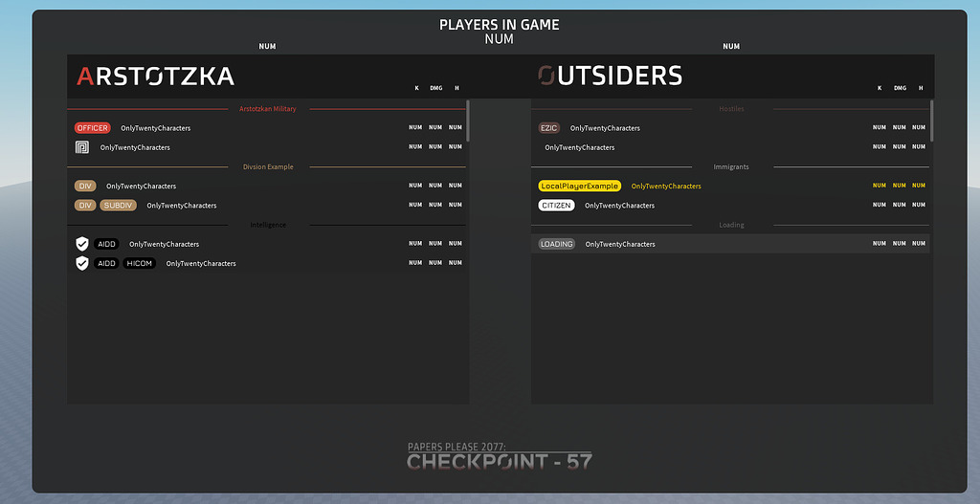Click the player name beside the OFFICER badge
This screenshot has height=504, width=980.
click(x=156, y=128)
